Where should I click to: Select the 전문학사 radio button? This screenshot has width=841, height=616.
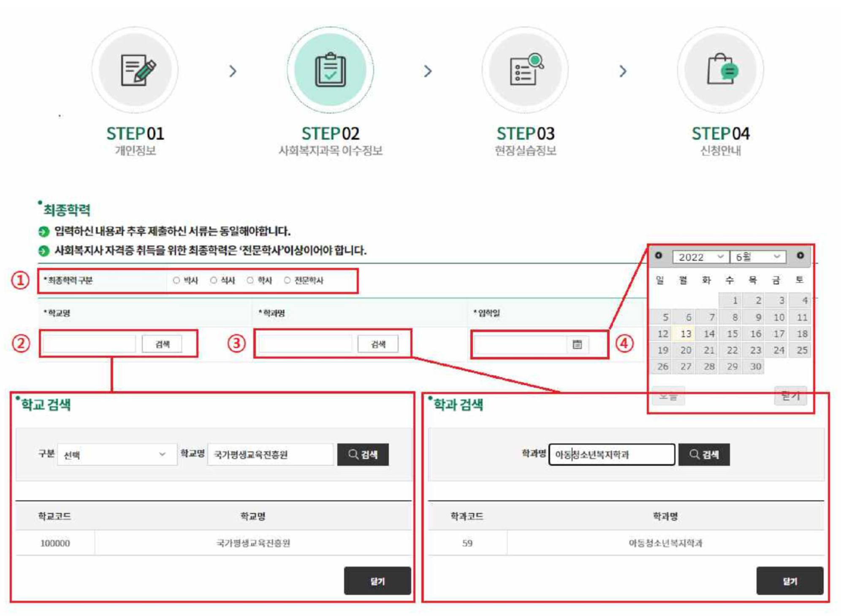coord(287,280)
